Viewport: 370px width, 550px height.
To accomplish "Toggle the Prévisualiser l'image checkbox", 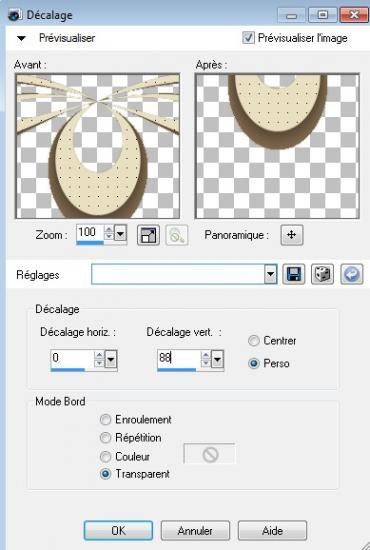I will pyautogui.click(x=248, y=38).
